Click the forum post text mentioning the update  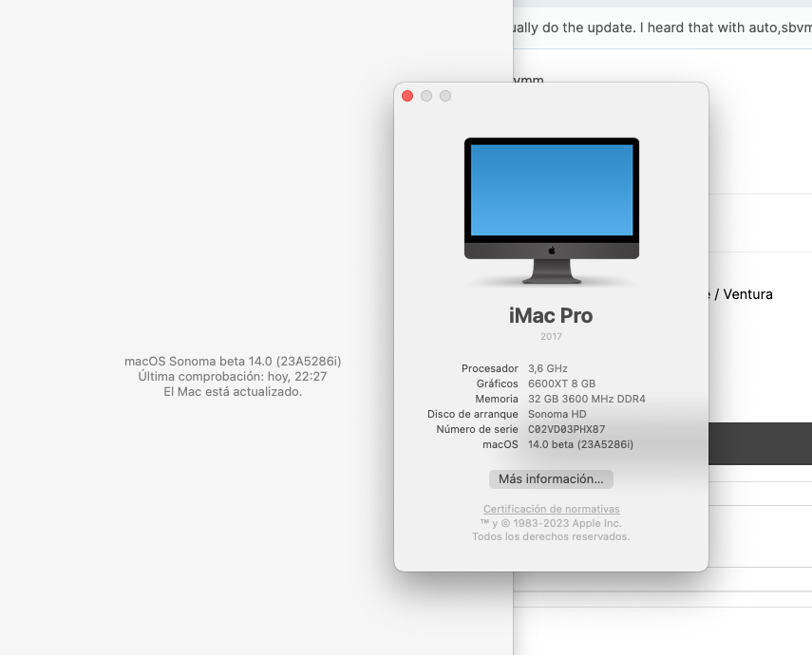(662, 28)
